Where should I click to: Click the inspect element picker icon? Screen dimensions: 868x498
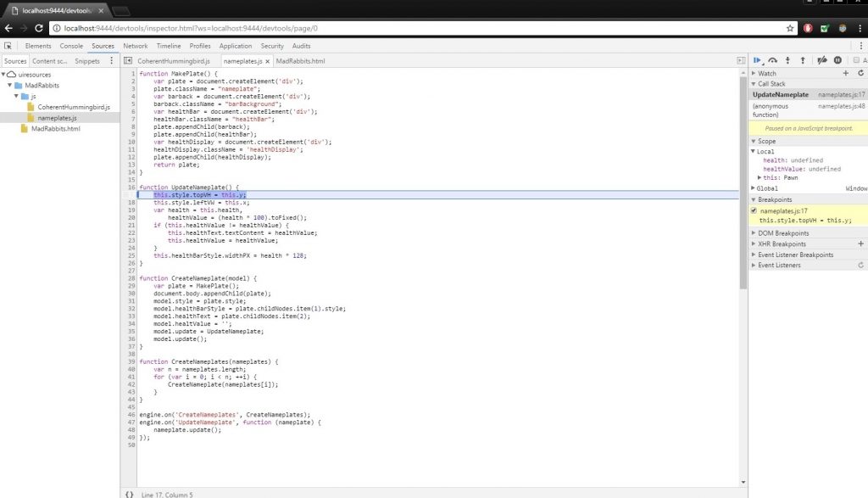click(x=8, y=46)
